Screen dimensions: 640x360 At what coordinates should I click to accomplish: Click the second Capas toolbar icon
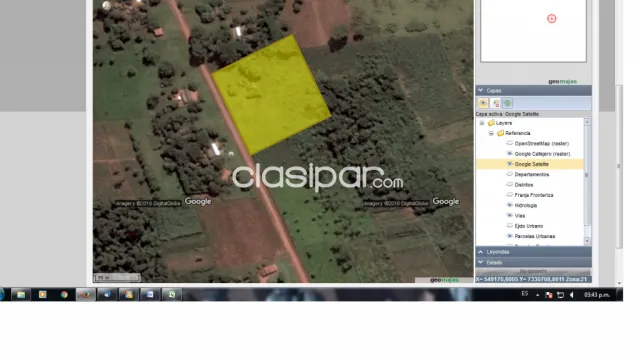click(x=496, y=103)
